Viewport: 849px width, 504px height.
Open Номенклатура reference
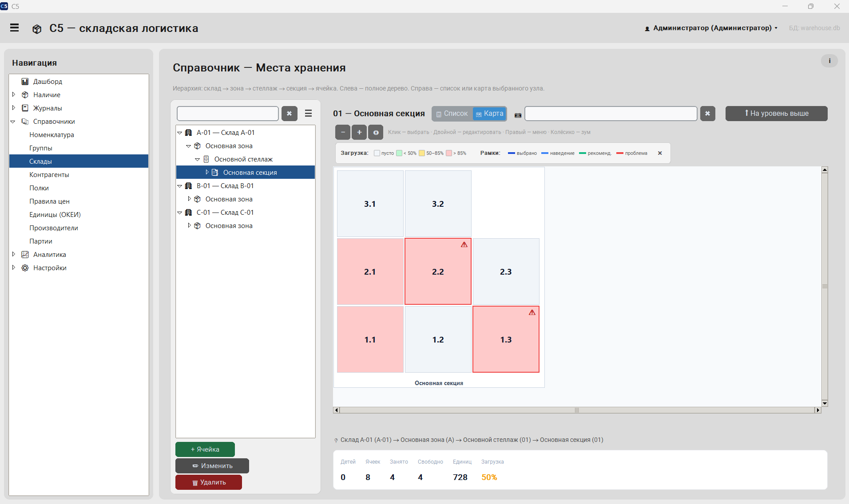(52, 135)
